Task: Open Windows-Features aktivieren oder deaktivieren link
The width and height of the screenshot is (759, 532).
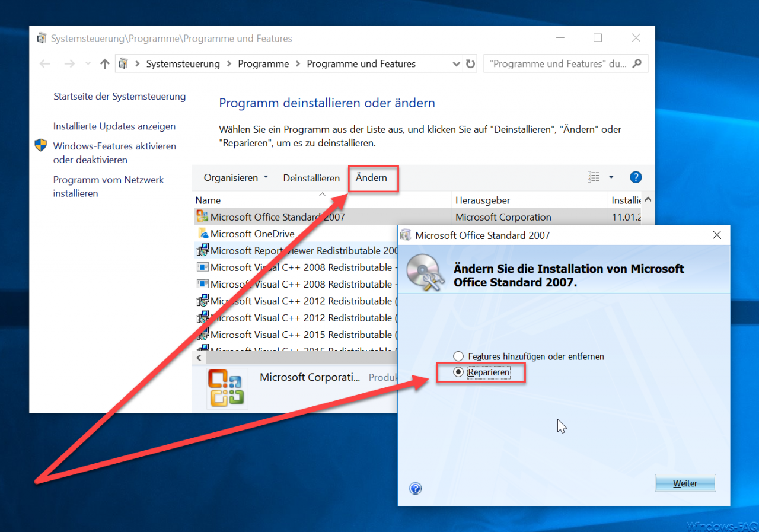Action: 114,152
